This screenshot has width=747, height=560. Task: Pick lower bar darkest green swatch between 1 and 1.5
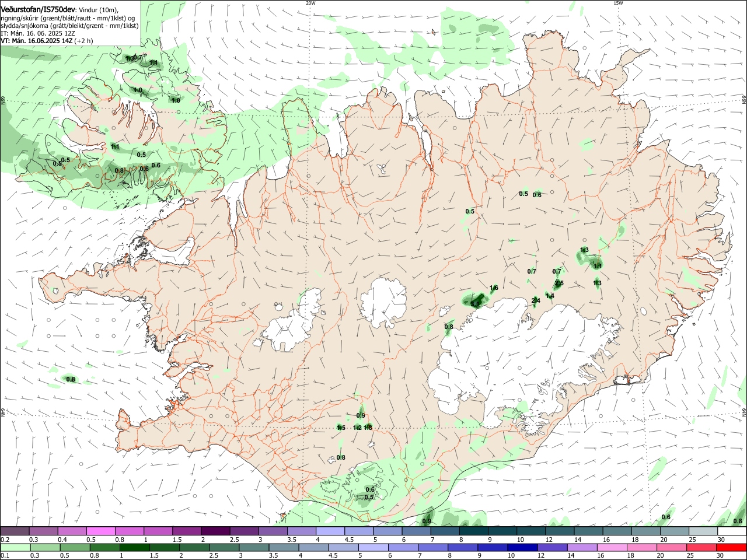[135, 547]
